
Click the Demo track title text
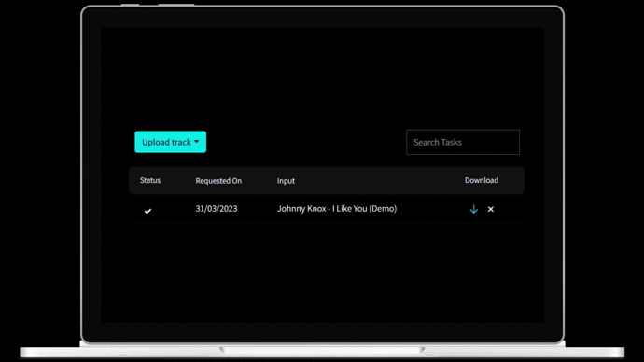point(337,208)
